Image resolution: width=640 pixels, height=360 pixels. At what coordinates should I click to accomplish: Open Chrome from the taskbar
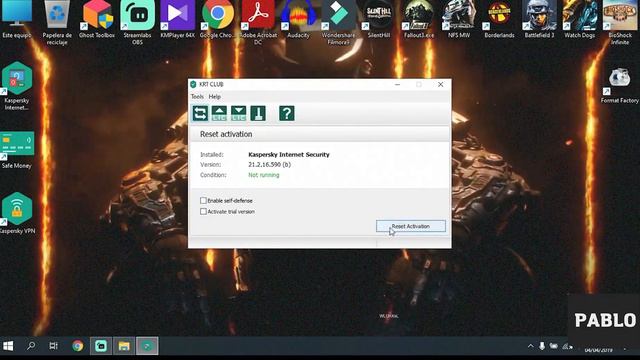point(78,346)
